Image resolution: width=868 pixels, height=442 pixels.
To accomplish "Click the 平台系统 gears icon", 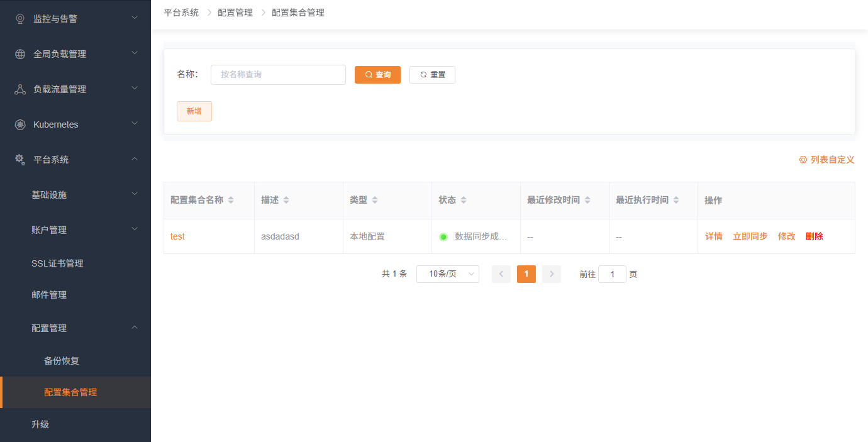I will coord(20,160).
